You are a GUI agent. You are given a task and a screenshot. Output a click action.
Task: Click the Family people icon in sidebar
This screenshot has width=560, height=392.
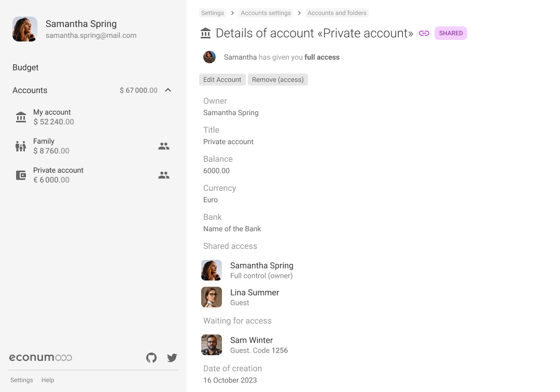(x=21, y=146)
